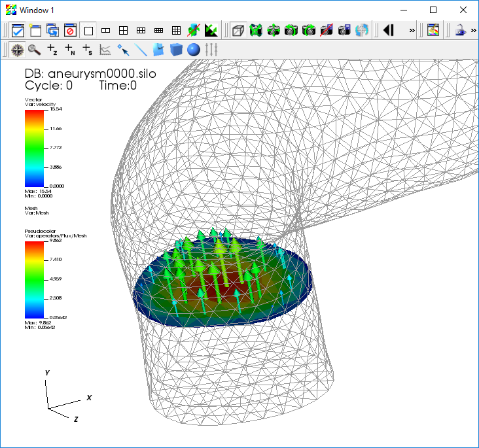This screenshot has height=448, width=479.
Task: Select the 1x2 window layout
Action: [106, 31]
